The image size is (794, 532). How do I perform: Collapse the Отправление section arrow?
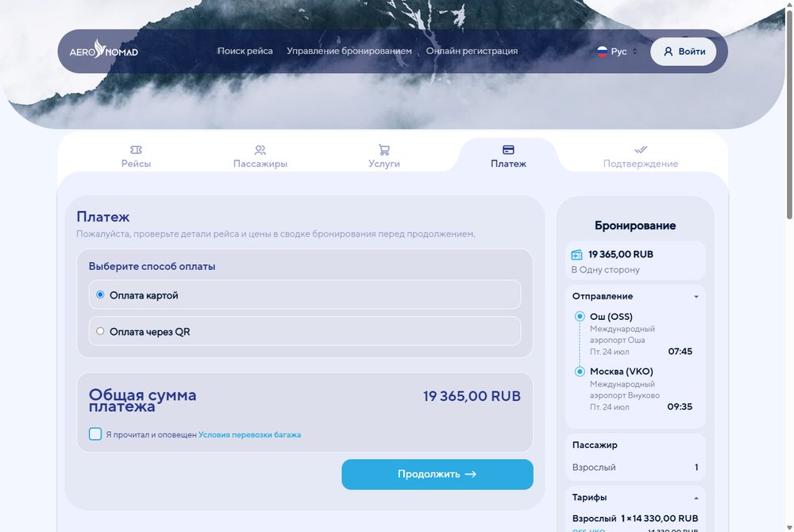696,297
